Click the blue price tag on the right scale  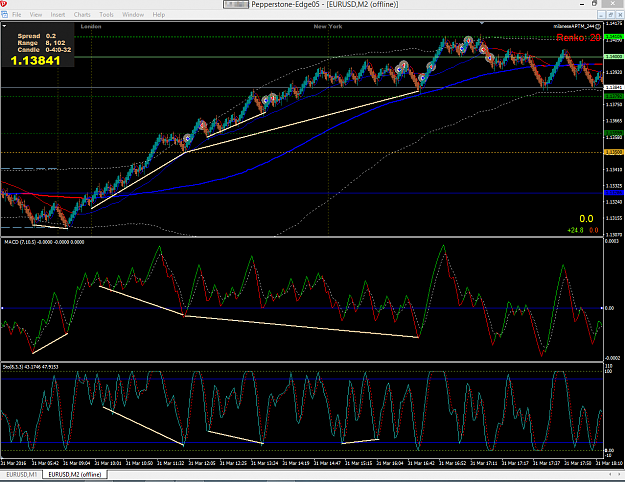click(x=613, y=193)
